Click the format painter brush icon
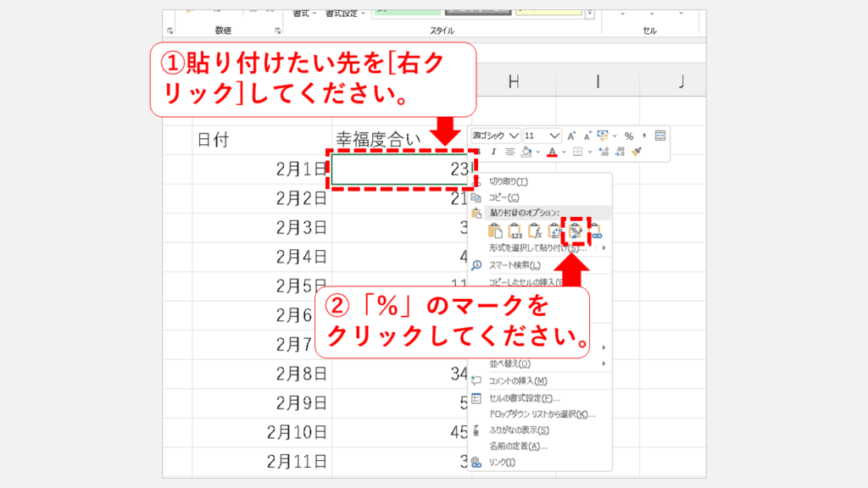This screenshot has width=868, height=488. 636,152
